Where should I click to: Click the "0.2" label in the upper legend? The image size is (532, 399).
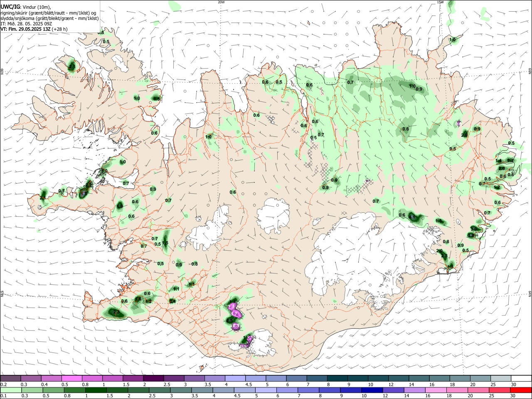point(3,384)
